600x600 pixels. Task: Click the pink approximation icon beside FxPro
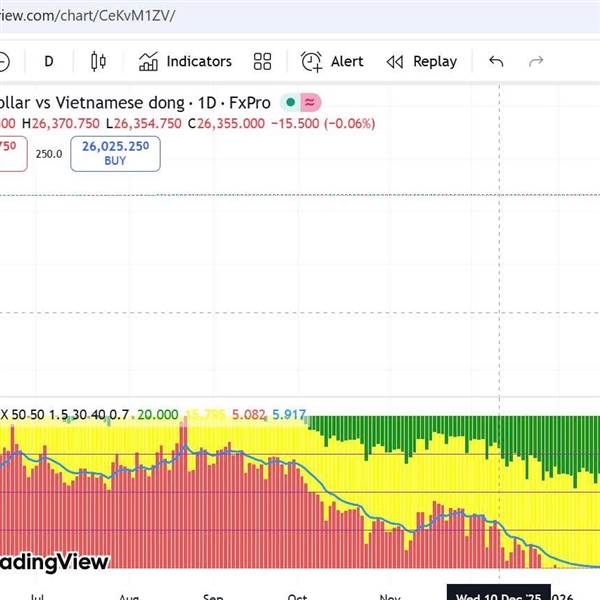(x=310, y=102)
